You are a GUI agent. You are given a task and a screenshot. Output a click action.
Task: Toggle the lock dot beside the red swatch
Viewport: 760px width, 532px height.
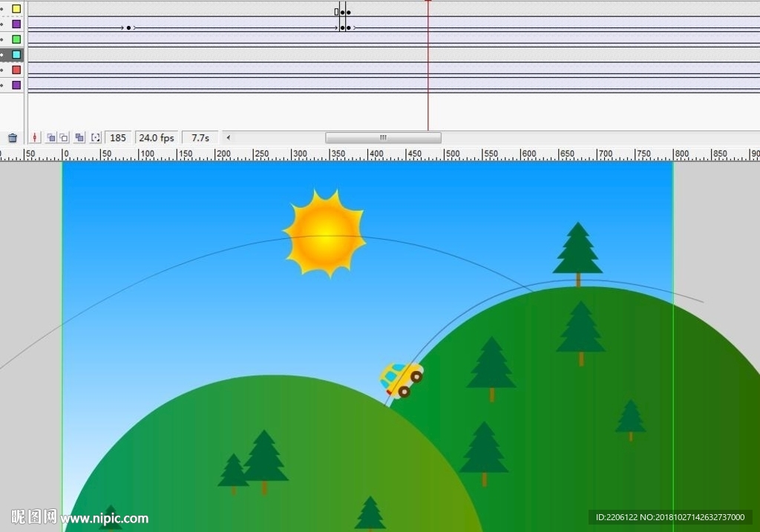tap(2, 70)
